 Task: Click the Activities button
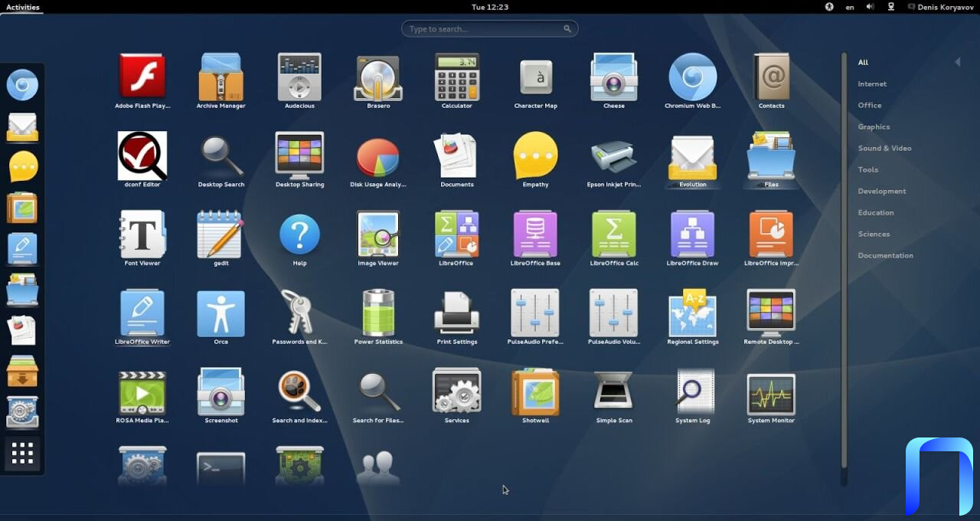coord(23,7)
